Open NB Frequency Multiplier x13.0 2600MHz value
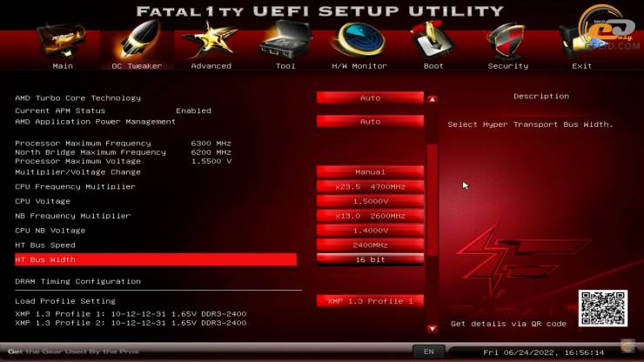644x362 pixels. (x=370, y=216)
